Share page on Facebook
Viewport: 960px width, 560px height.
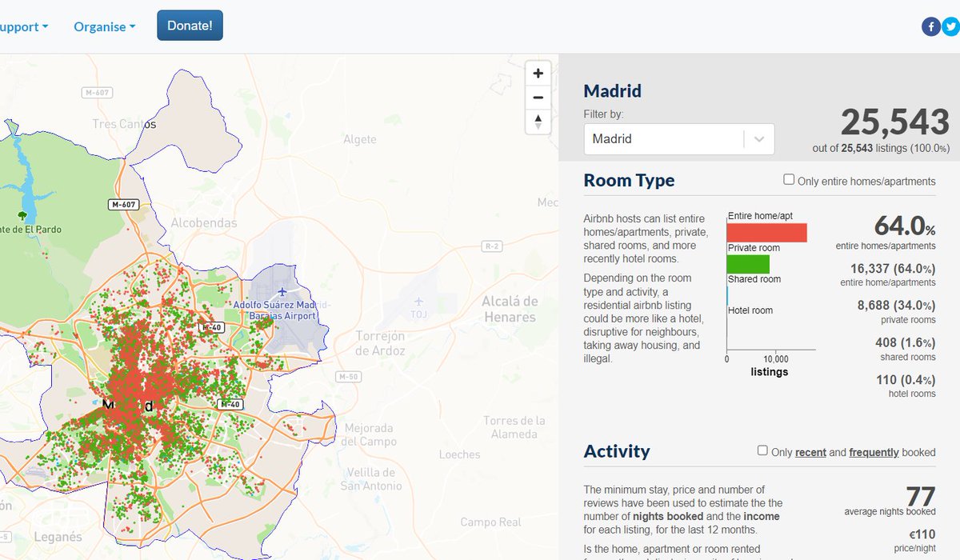click(931, 26)
